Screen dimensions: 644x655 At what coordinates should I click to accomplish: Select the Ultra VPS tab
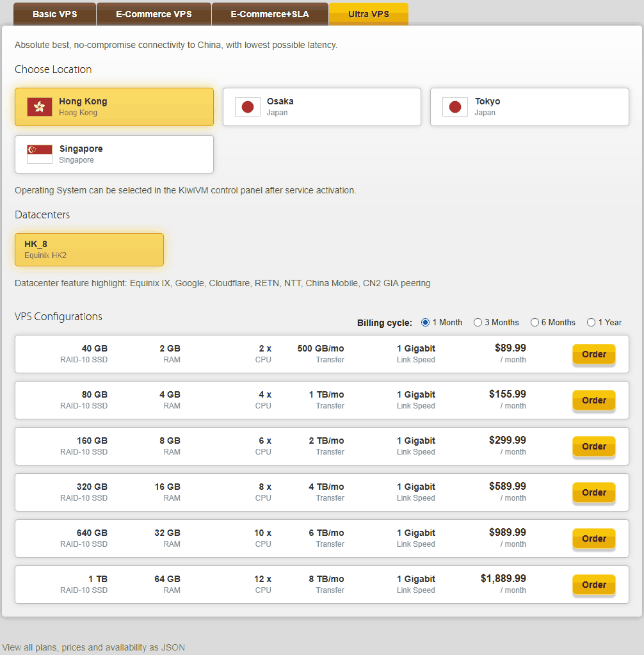369,14
